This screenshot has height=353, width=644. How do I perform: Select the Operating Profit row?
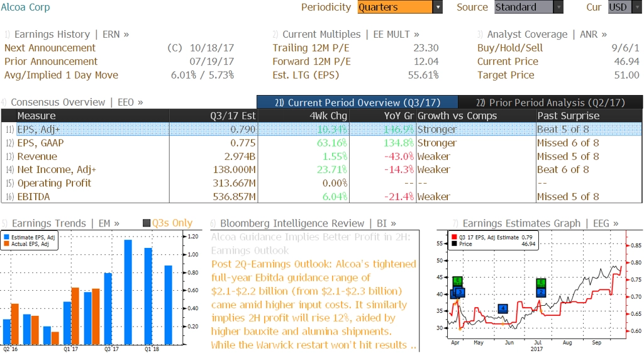point(321,183)
